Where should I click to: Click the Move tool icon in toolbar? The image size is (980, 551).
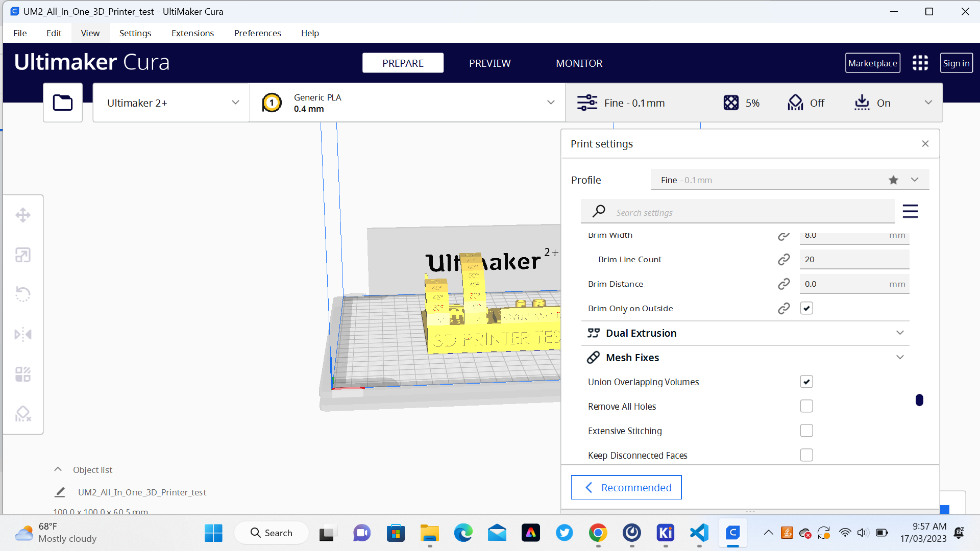(23, 215)
